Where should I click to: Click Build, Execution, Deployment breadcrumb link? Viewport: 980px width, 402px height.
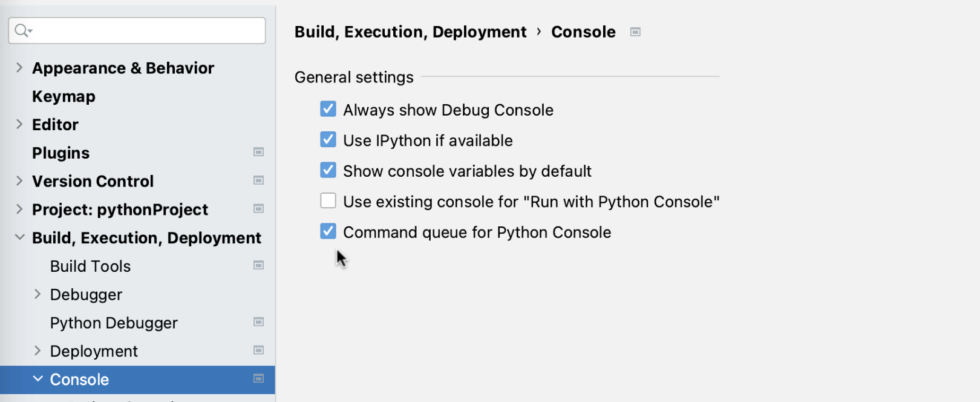(410, 32)
